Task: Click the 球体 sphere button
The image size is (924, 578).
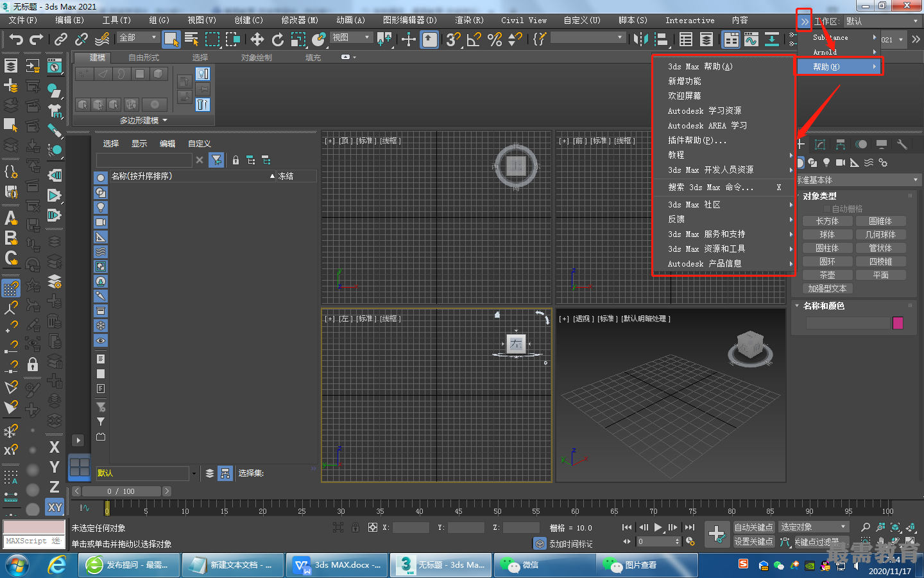Action: 827,234
